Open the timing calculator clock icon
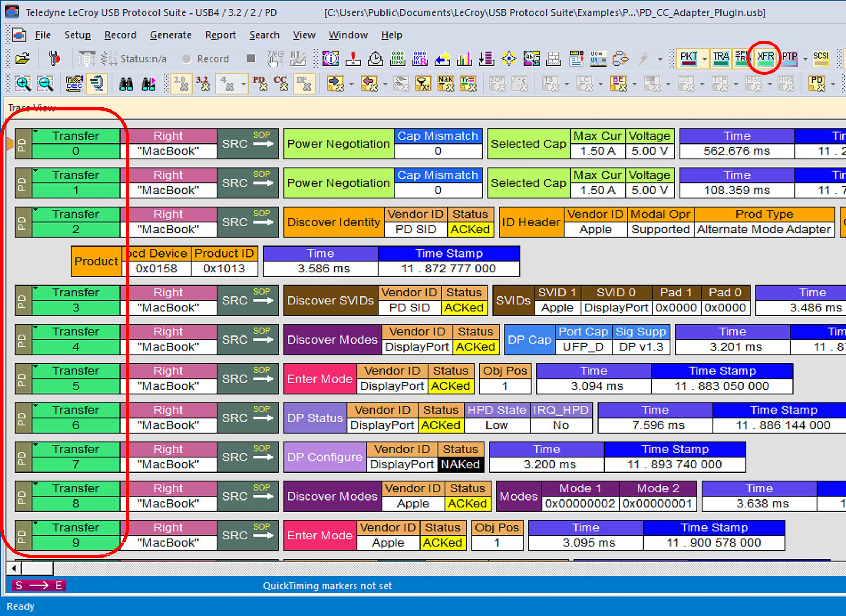The height and width of the screenshot is (616, 846). 375,58
